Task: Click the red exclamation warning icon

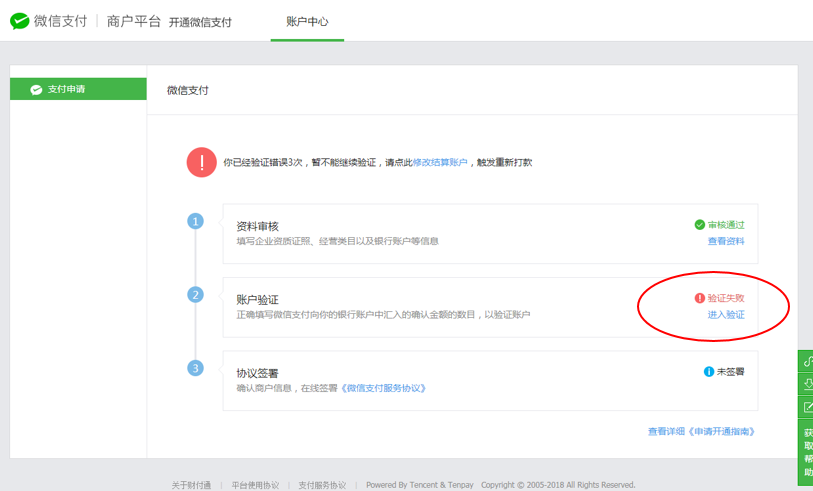Action: (x=202, y=162)
